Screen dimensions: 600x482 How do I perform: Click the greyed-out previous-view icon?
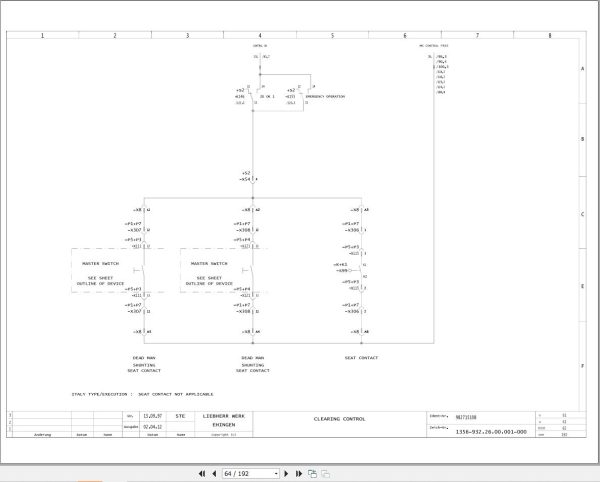[x=325, y=474]
